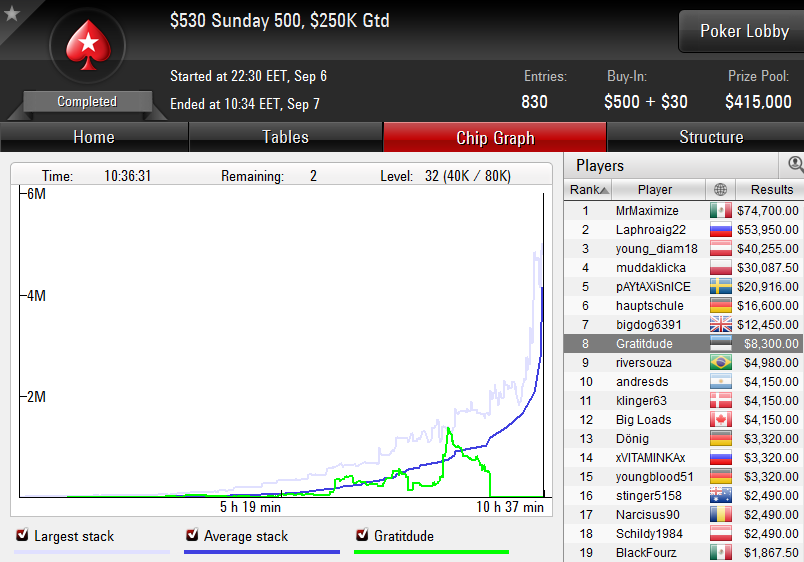Image resolution: width=804 pixels, height=562 pixels.
Task: Select player young_diam18 in the list
Action: pos(657,249)
